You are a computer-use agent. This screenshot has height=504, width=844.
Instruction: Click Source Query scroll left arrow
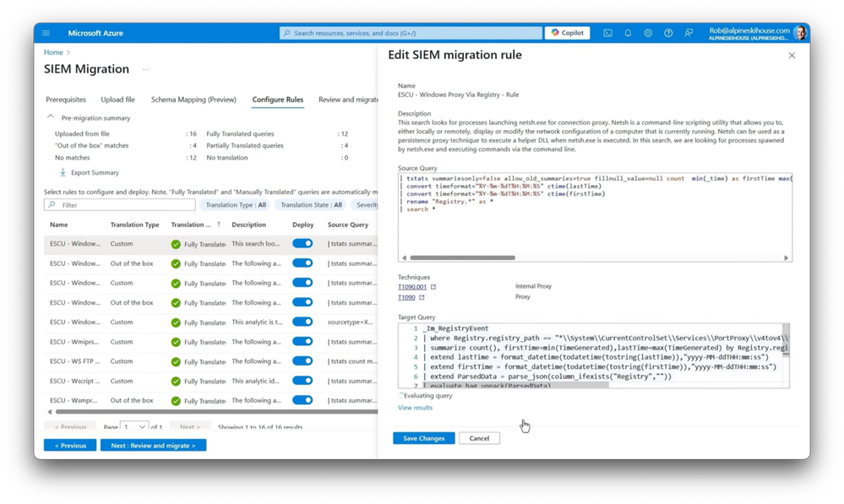tap(404, 257)
